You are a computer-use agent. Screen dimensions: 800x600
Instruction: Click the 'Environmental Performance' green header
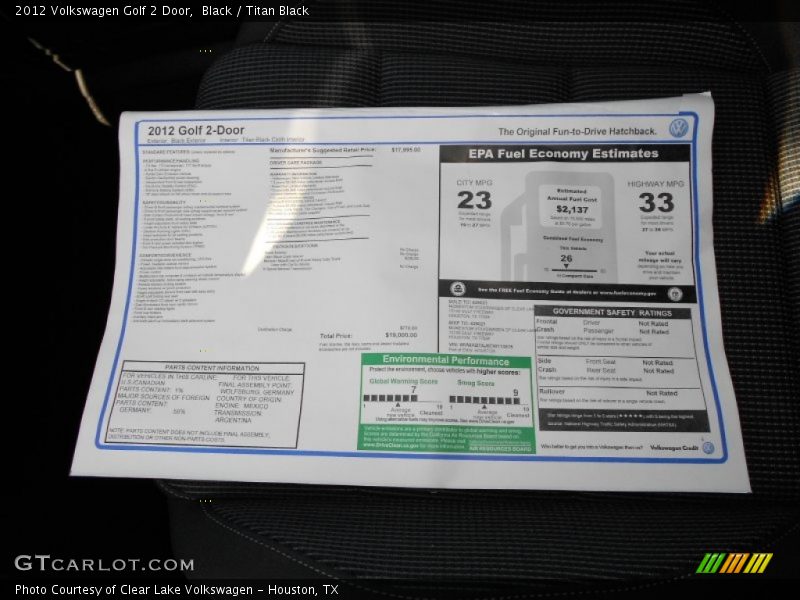(445, 360)
